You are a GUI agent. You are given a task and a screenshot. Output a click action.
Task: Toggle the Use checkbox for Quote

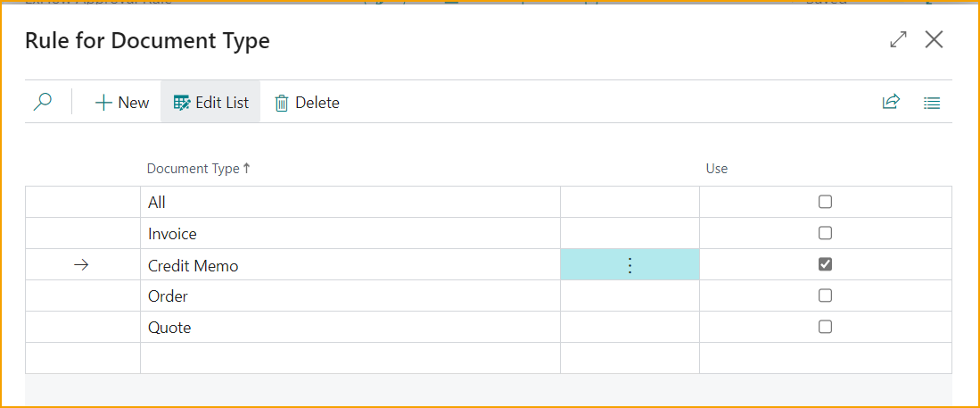tap(825, 327)
